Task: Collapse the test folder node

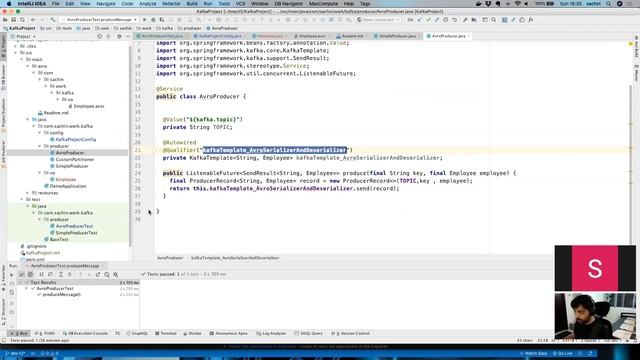Action: [x=22, y=200]
